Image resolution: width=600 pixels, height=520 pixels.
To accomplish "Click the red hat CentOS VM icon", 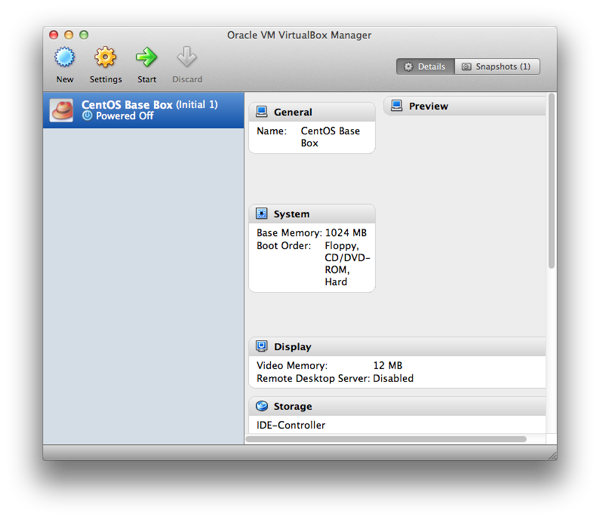I will point(62,110).
